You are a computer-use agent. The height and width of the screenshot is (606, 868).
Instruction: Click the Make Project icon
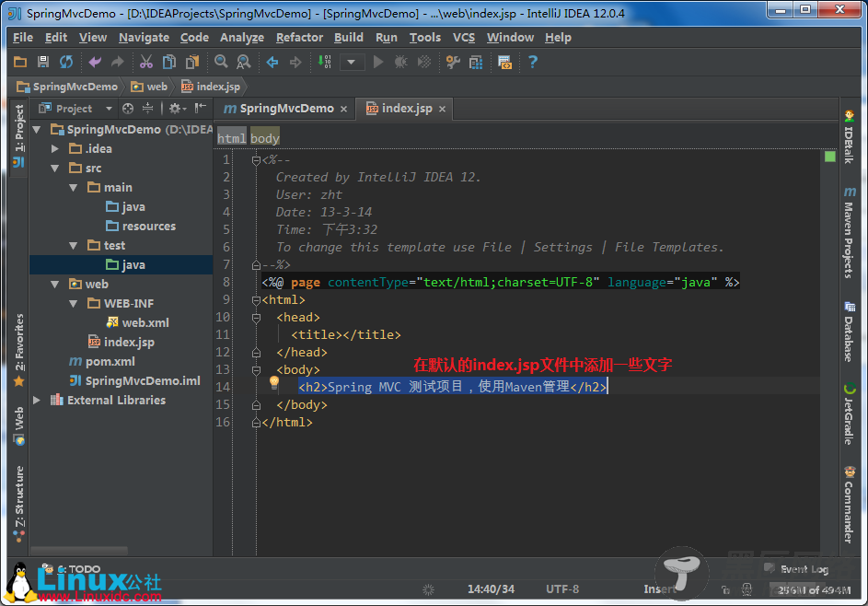[324, 62]
